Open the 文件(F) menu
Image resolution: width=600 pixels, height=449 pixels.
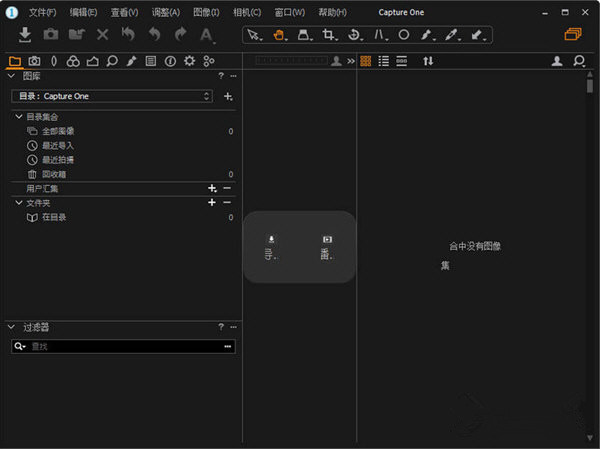pos(43,12)
